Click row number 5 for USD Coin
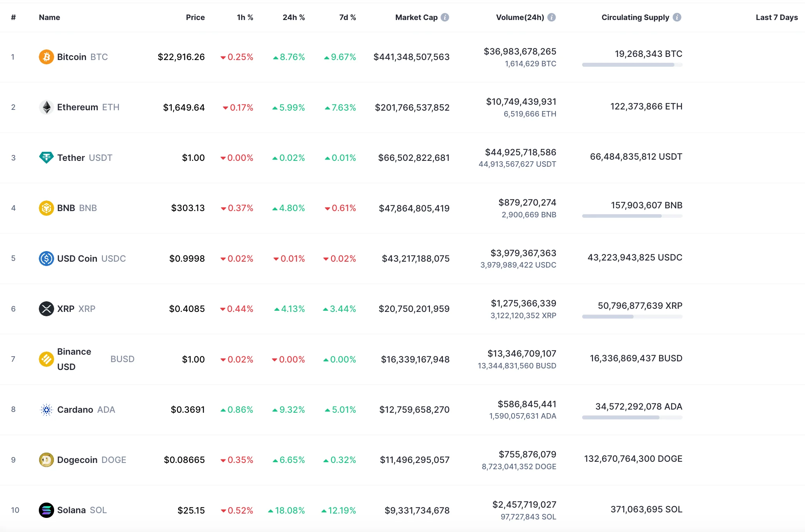805x532 pixels. pyautogui.click(x=13, y=258)
